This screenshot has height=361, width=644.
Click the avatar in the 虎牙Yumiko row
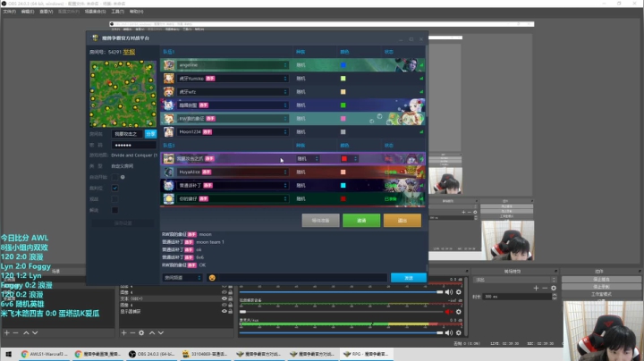tap(169, 79)
